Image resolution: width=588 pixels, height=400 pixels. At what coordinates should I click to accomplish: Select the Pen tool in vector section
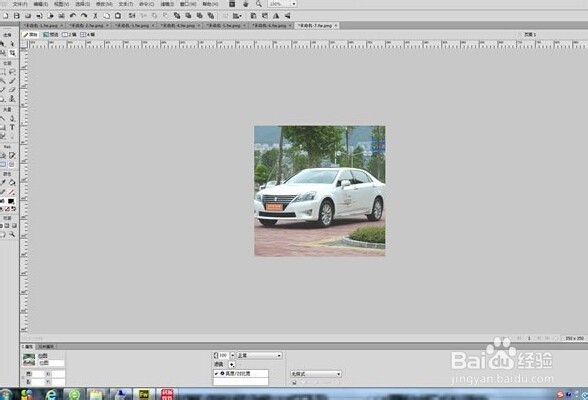pyautogui.click(x=12, y=118)
